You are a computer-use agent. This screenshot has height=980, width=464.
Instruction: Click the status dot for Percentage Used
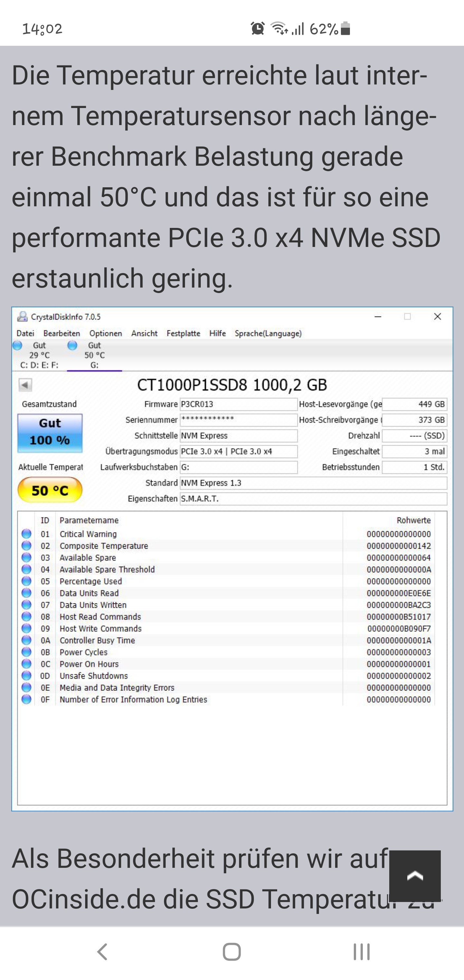click(26, 581)
